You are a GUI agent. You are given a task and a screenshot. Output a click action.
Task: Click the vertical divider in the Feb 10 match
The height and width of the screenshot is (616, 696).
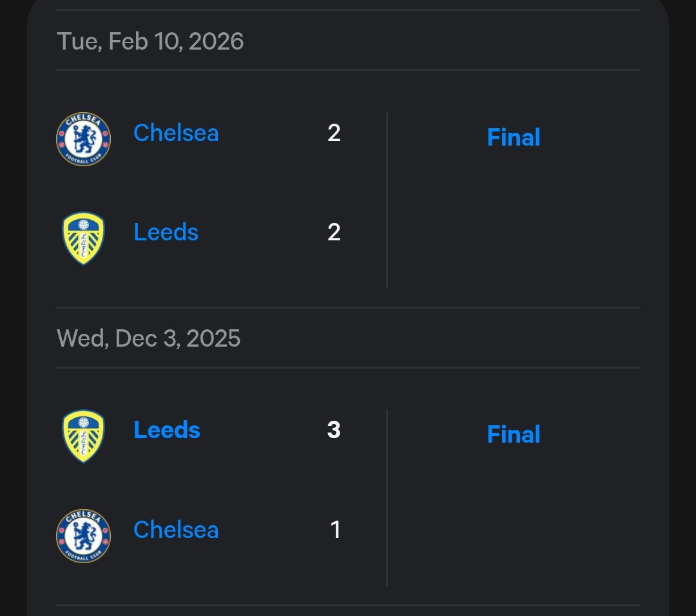[387, 200]
